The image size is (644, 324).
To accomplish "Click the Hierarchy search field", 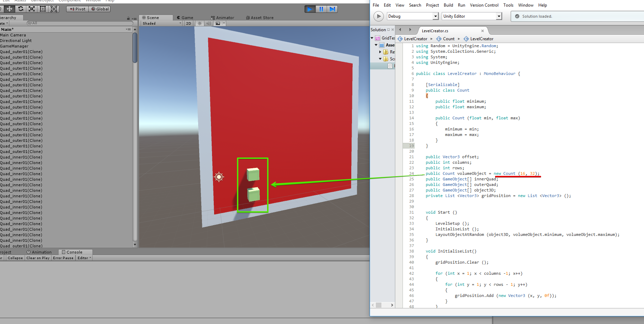I will [x=80, y=23].
